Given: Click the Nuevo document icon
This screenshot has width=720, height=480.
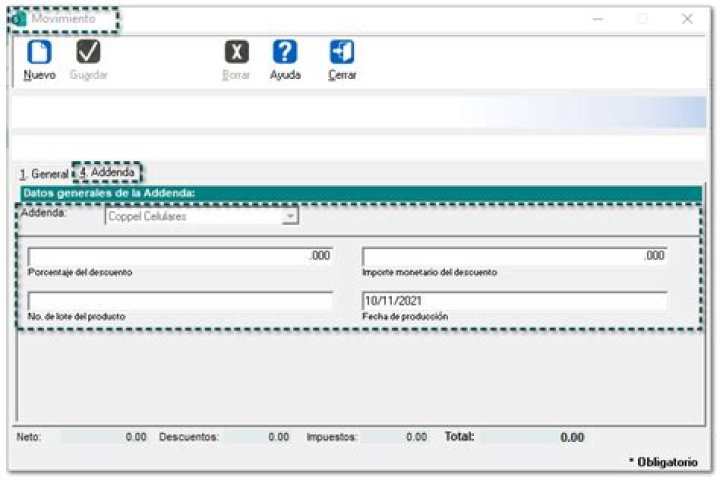Looking at the screenshot, I should (39, 52).
